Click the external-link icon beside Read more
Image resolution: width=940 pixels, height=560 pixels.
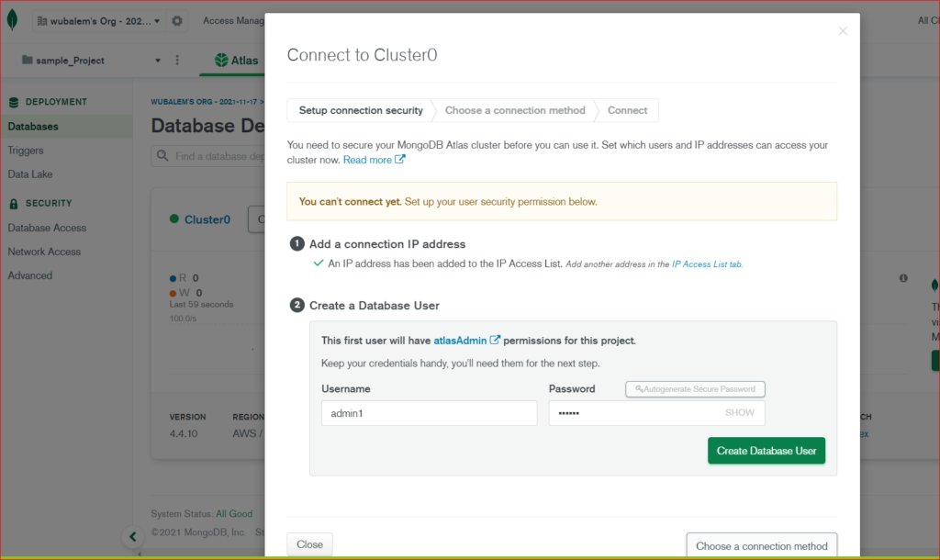(x=398, y=159)
